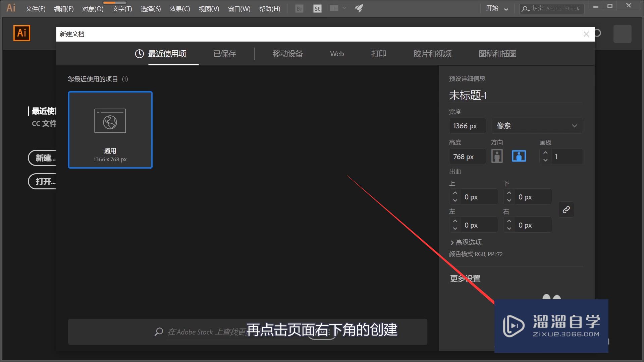Select the 通用 1366 x 768 recent preset
Screen dimensions: 644x362
click(x=110, y=130)
